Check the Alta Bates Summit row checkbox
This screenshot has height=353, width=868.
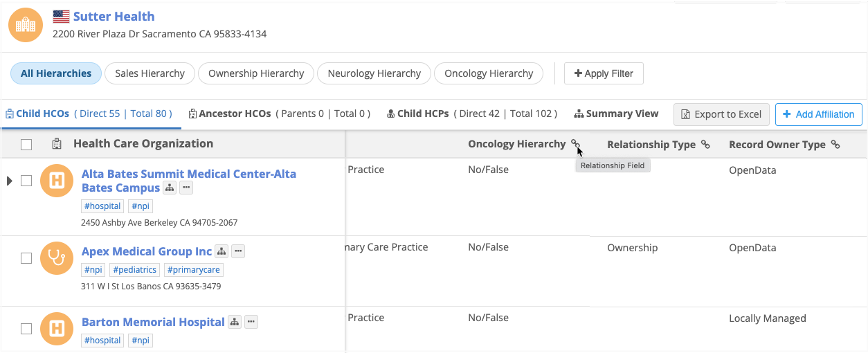click(26, 181)
